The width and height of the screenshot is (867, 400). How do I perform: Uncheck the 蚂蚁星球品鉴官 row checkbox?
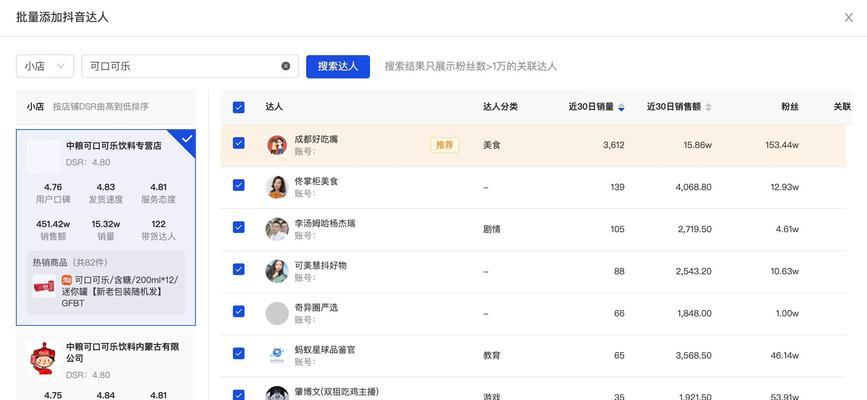point(238,353)
